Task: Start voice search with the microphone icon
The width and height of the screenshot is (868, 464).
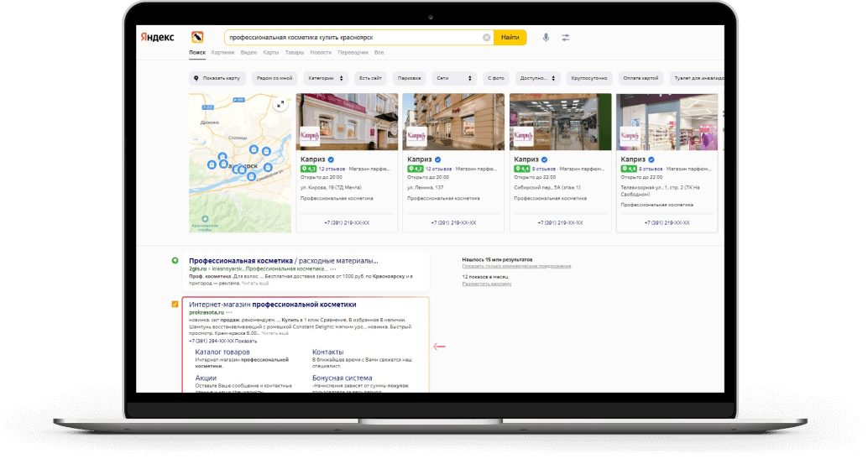Action: (x=546, y=38)
